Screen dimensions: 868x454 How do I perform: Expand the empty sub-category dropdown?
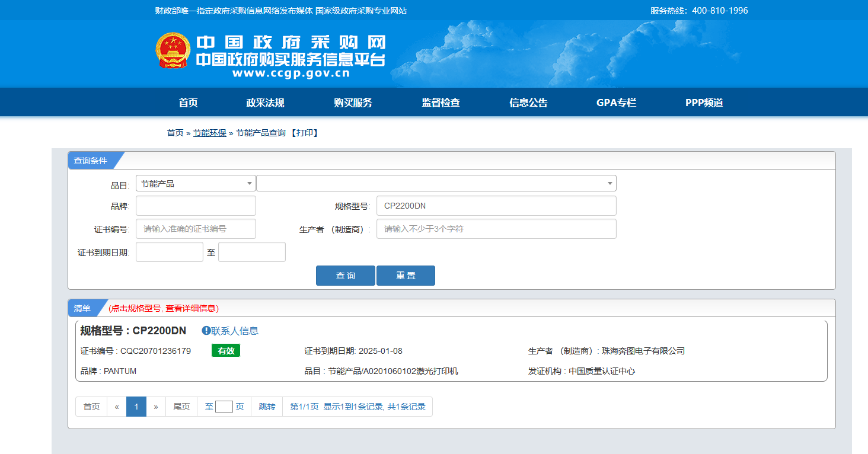tap(436, 183)
